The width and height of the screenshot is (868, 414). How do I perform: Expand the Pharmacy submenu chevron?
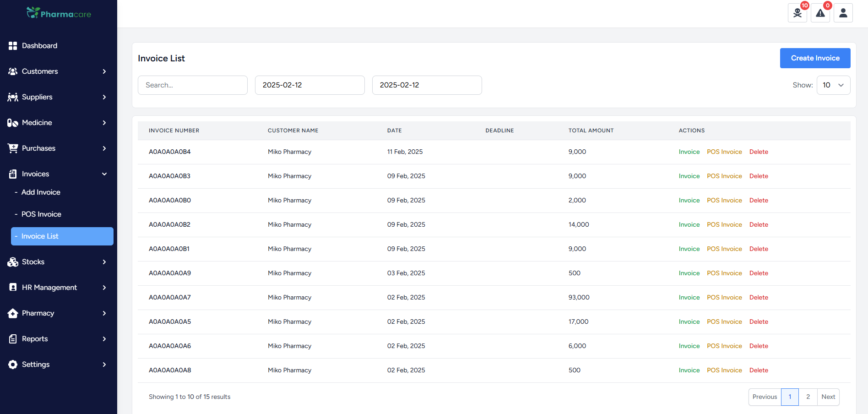tap(104, 313)
